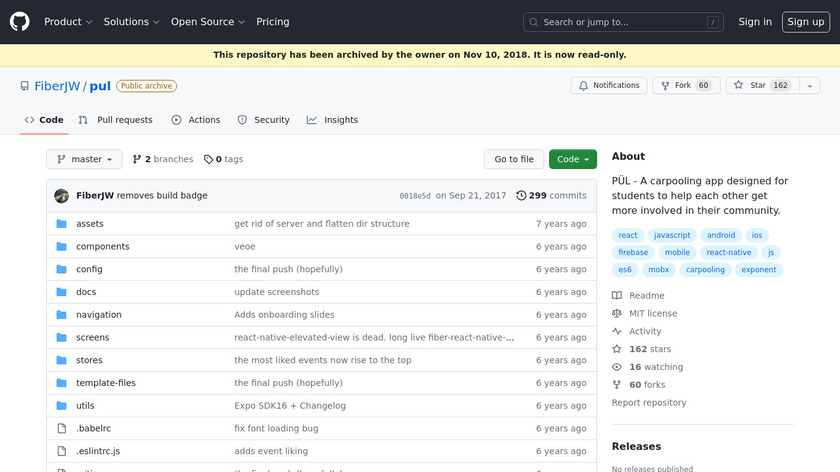Screen dimensions: 840x472
Task: Open the MIT license link
Action: point(653,314)
